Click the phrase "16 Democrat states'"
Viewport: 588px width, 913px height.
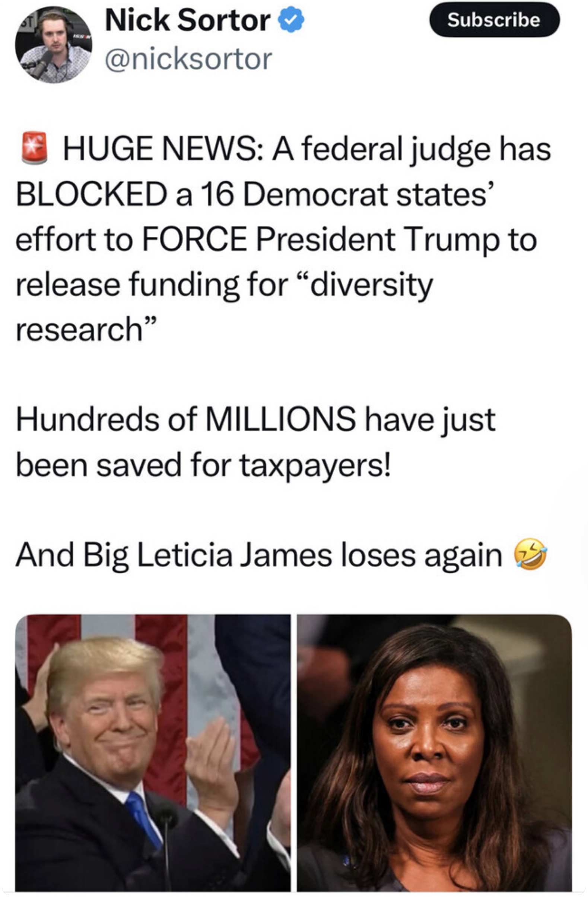click(x=346, y=194)
